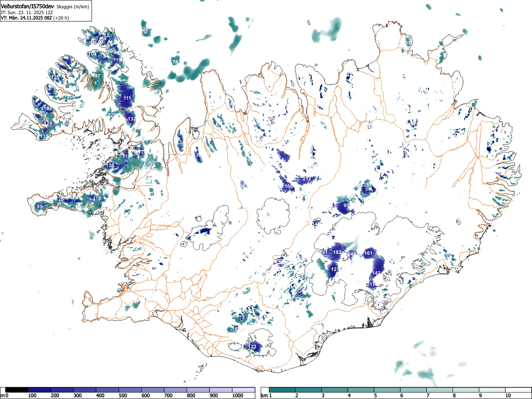Click the '(+20 h)' forecast offset text
532x399 pixels.
(61, 18)
